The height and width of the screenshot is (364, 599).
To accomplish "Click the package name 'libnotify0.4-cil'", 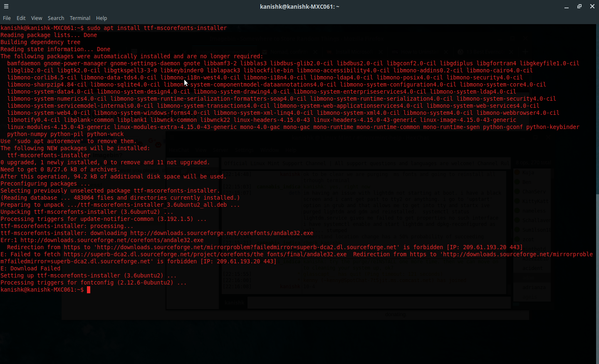I will [x=34, y=120].
